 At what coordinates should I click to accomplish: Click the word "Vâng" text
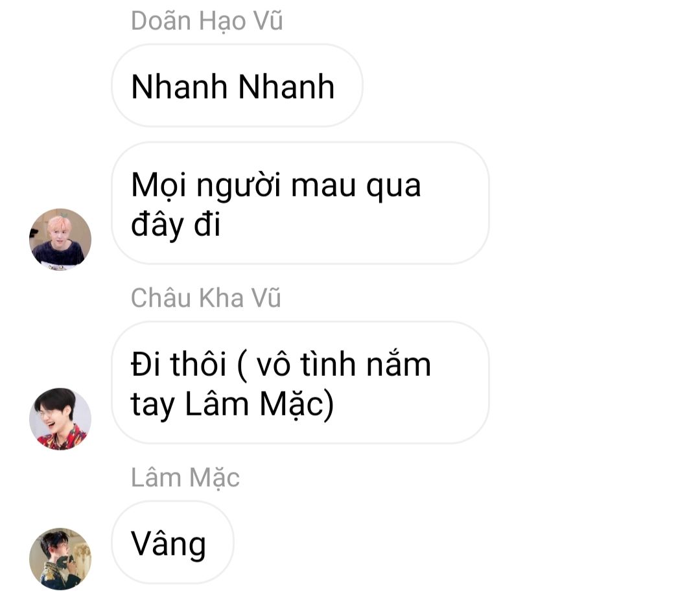(x=169, y=544)
